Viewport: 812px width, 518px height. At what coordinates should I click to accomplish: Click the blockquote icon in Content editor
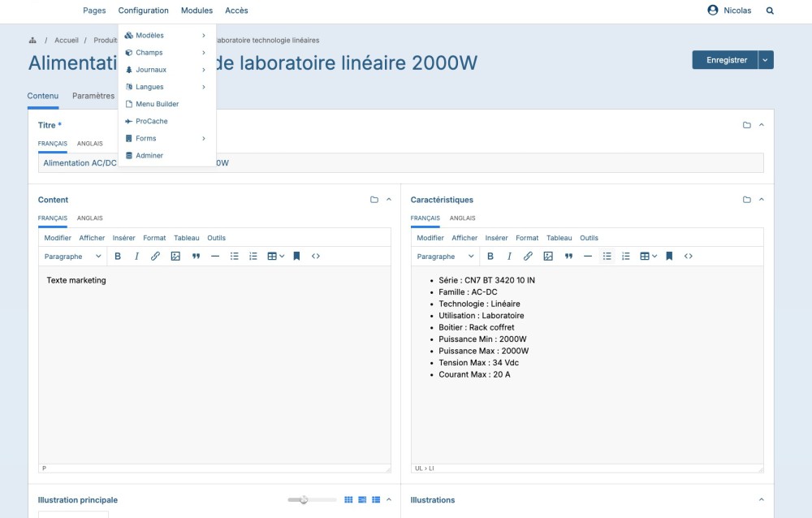[196, 257]
